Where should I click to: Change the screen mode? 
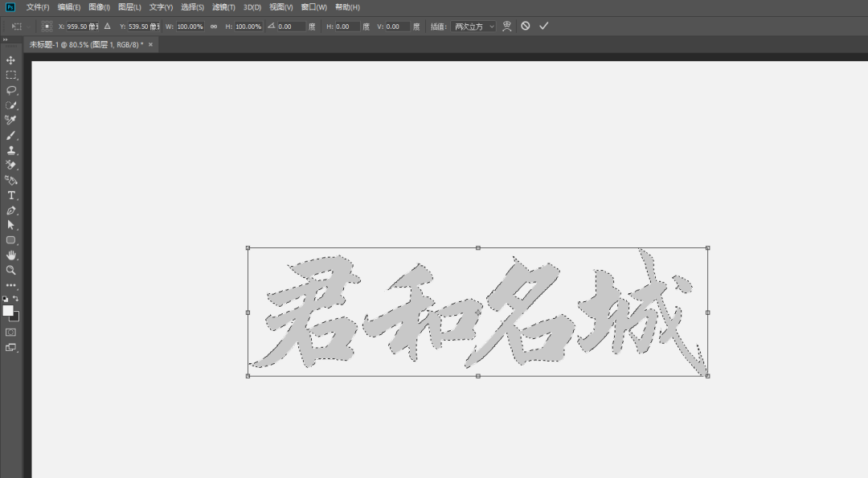(x=10, y=347)
